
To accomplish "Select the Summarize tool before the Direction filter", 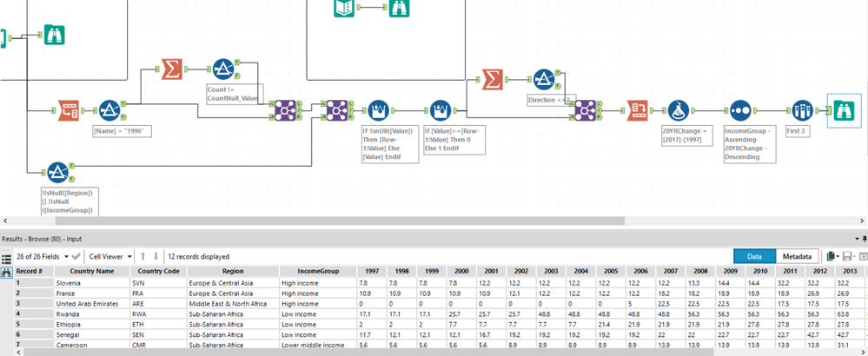I will pos(492,80).
